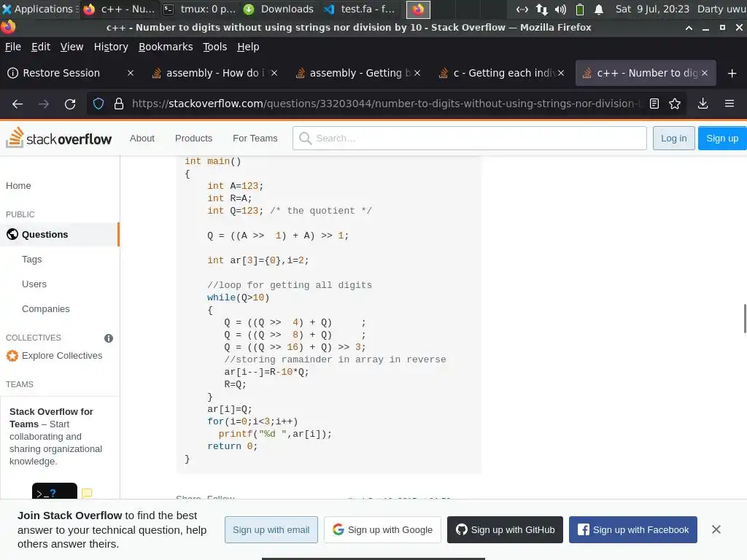Open the Firefox hamburger menu

729,104
